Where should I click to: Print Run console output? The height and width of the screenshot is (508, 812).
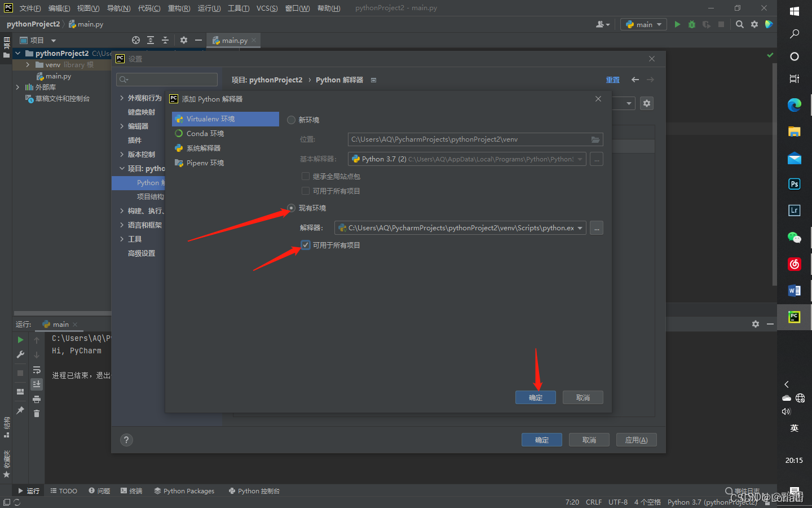coord(37,399)
